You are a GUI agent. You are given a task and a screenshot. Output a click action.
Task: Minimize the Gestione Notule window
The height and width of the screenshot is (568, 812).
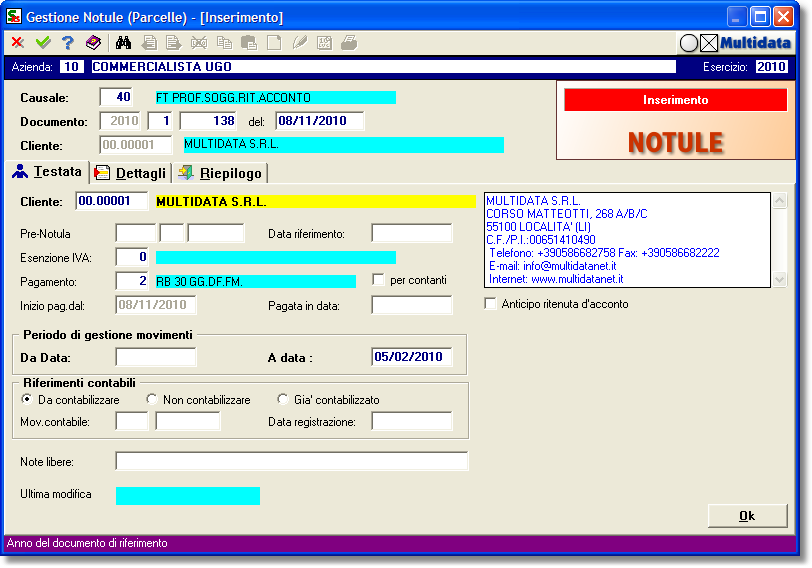coord(736,17)
